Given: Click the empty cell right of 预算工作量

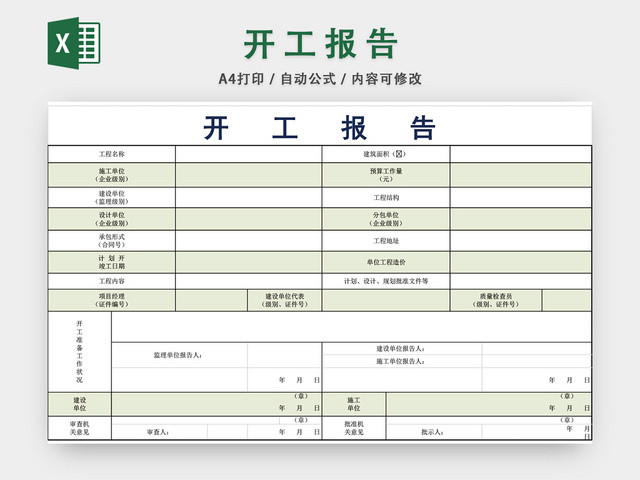Looking at the screenshot, I should click(x=521, y=175).
